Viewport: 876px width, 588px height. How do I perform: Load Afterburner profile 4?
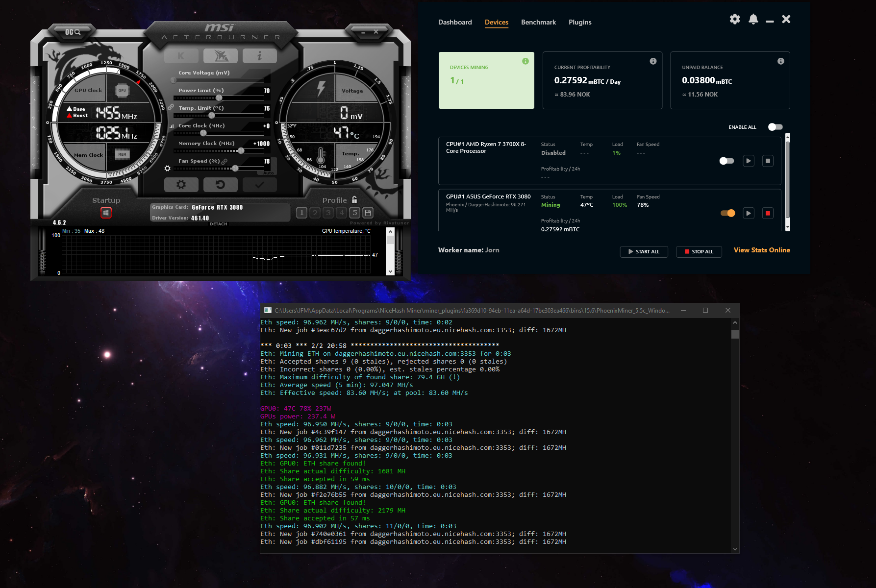[x=342, y=212]
